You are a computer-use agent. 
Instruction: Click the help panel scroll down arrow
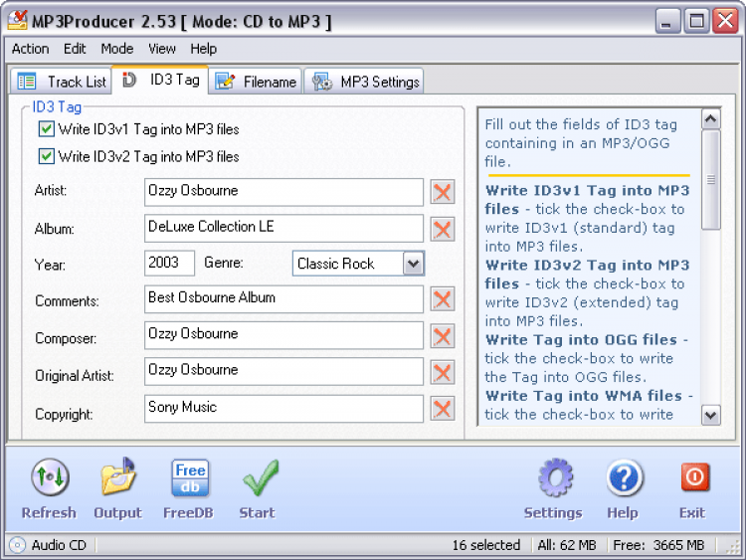pyautogui.click(x=711, y=415)
